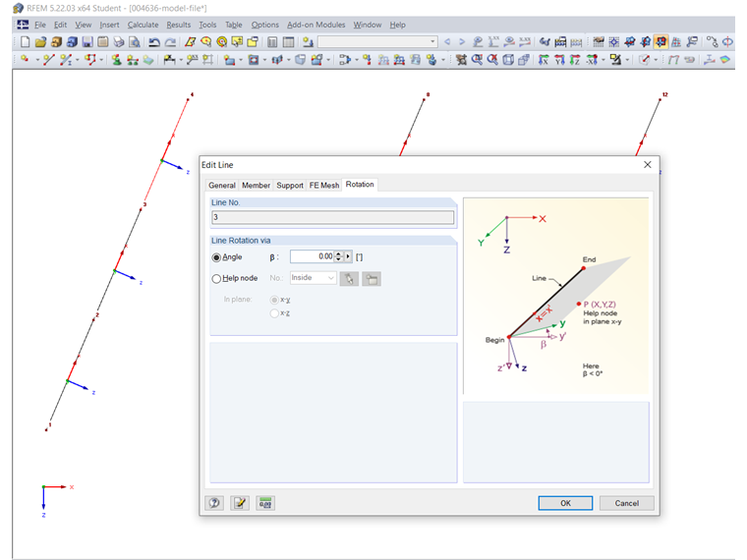Open the Add-on Modules menu
Viewport: 747px width, 560px height.
[x=316, y=25]
